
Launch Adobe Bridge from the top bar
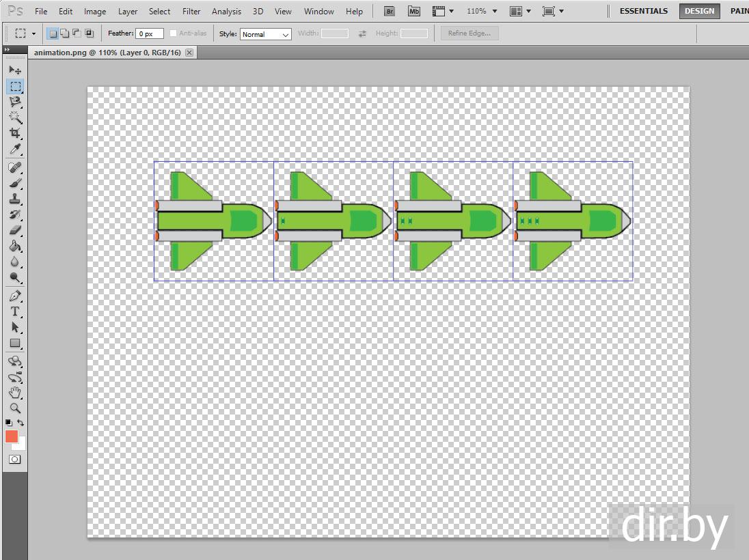tap(389, 12)
